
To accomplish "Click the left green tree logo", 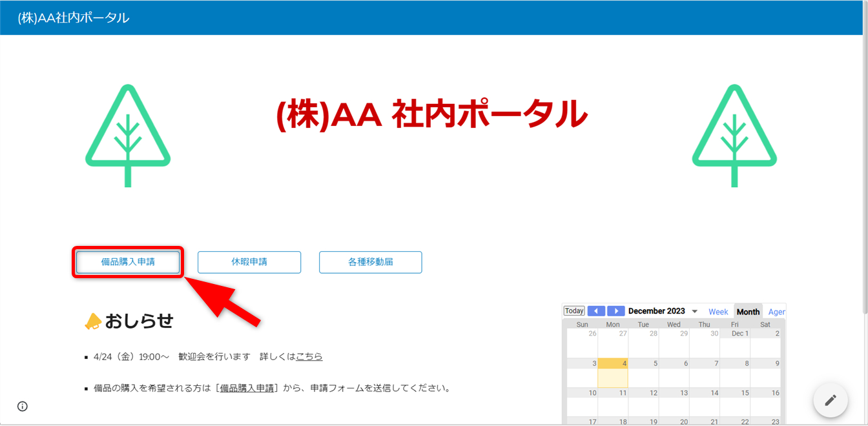I will tap(128, 136).
